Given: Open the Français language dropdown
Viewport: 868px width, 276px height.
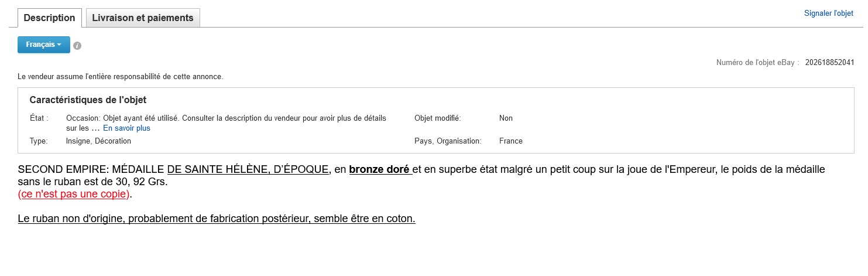Looking at the screenshot, I should coord(44,45).
